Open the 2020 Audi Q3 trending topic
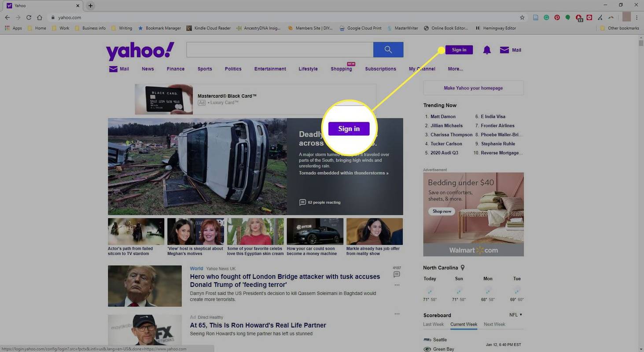 [444, 153]
